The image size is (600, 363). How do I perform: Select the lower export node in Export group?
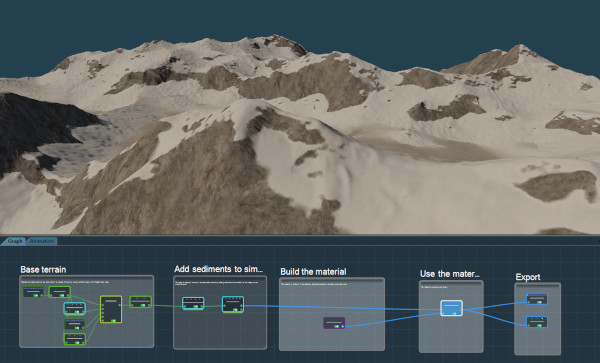[x=537, y=322]
